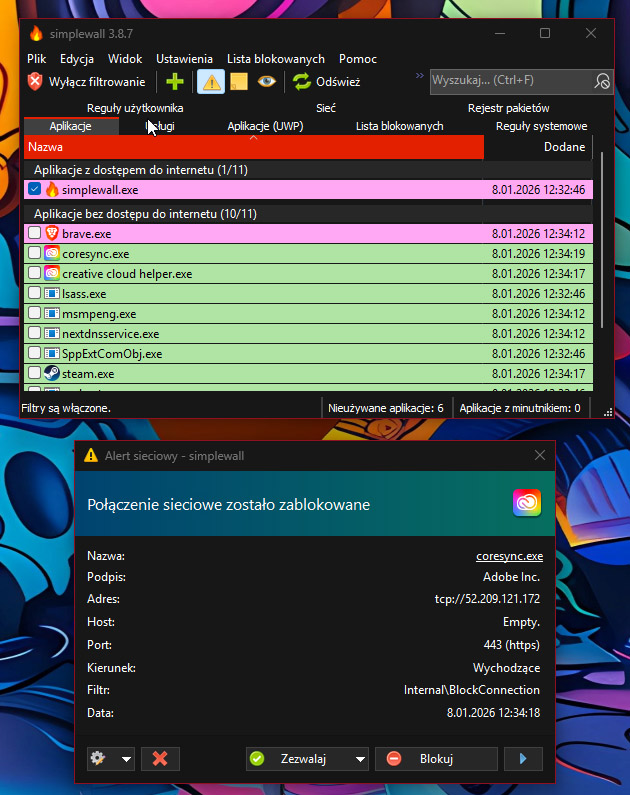Image resolution: width=630 pixels, height=795 pixels.
Task: Sort by the Nazwa column header
Action: pos(253,147)
